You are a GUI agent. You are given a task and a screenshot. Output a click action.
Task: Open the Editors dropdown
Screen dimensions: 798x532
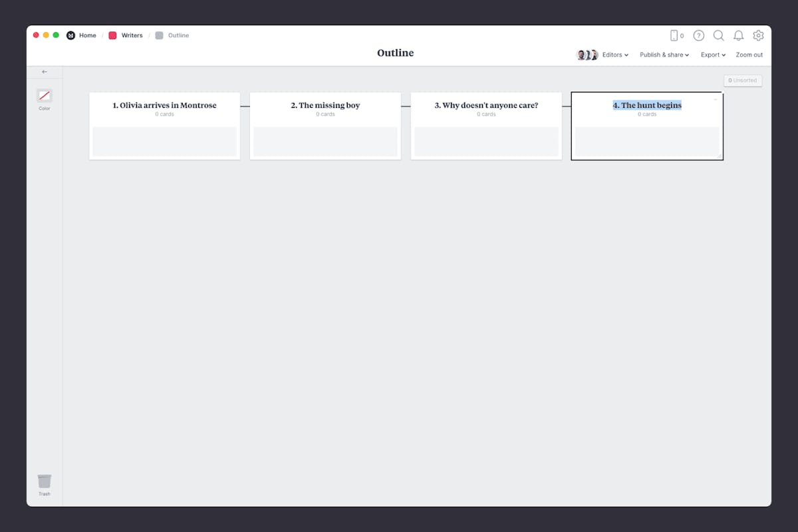click(x=613, y=55)
